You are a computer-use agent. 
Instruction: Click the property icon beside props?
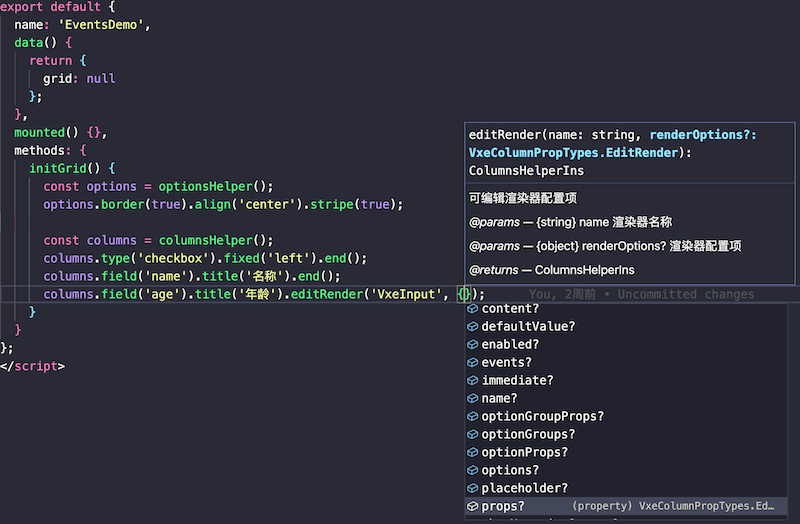pos(472,506)
